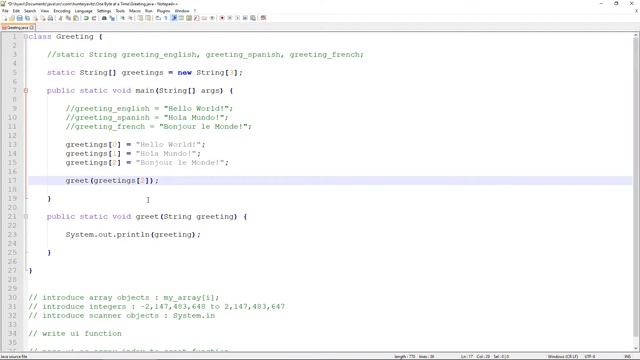Click the 'System.out.println(greeting);' line
Viewport: 640px width, 360px height.
click(x=133, y=235)
